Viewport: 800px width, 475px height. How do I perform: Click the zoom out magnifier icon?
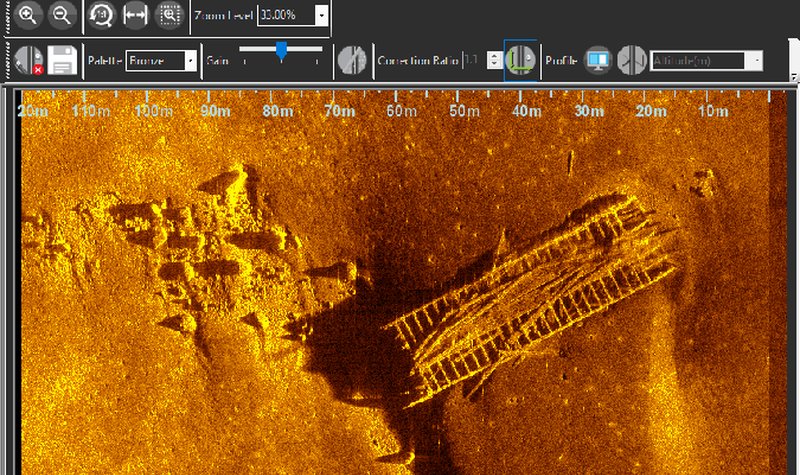tap(62, 15)
